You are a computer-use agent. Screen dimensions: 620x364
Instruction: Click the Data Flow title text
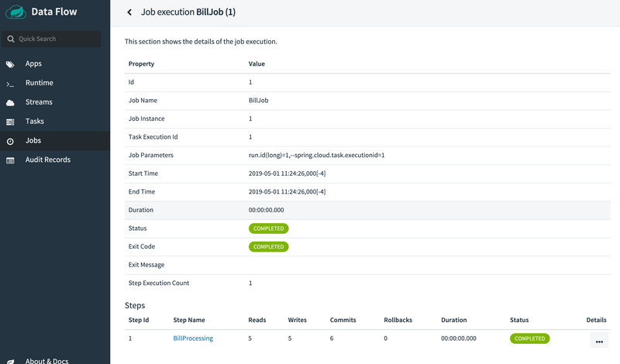pyautogui.click(x=54, y=12)
